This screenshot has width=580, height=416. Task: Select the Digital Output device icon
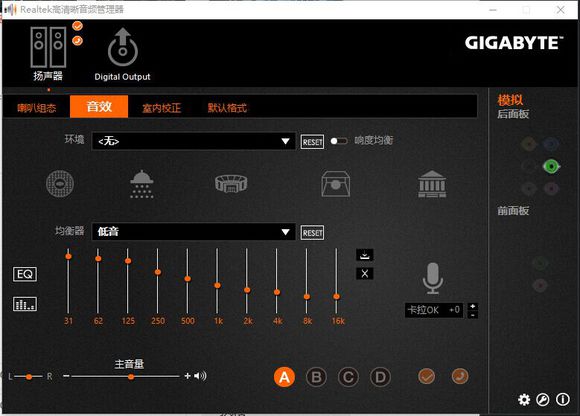tap(123, 47)
